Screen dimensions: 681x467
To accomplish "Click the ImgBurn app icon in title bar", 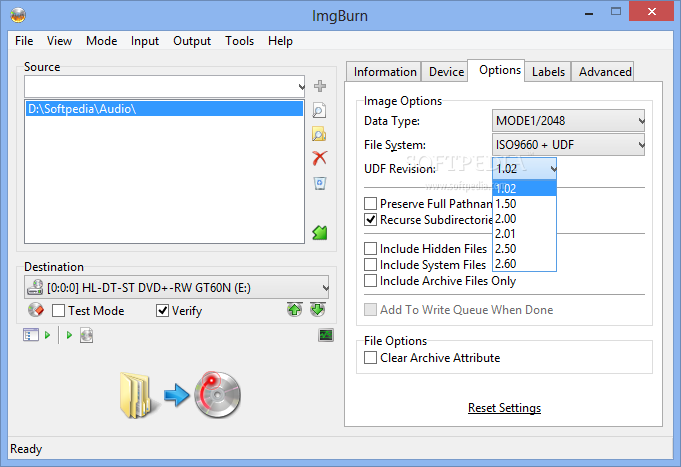I will click(x=18, y=15).
